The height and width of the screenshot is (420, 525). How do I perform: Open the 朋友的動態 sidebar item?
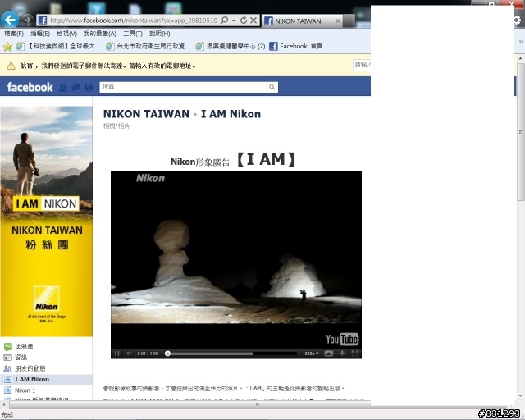coord(25,369)
